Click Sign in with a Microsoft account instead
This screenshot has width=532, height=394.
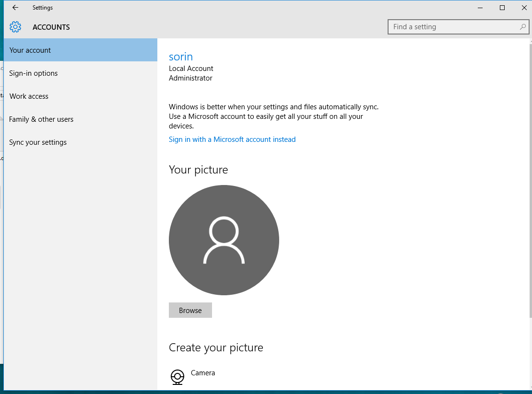pyautogui.click(x=232, y=139)
